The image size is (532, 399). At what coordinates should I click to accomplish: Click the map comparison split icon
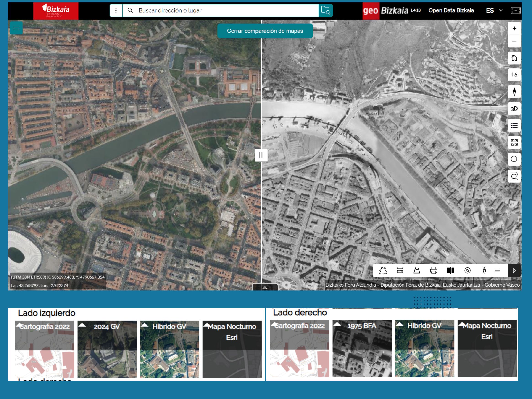450,270
